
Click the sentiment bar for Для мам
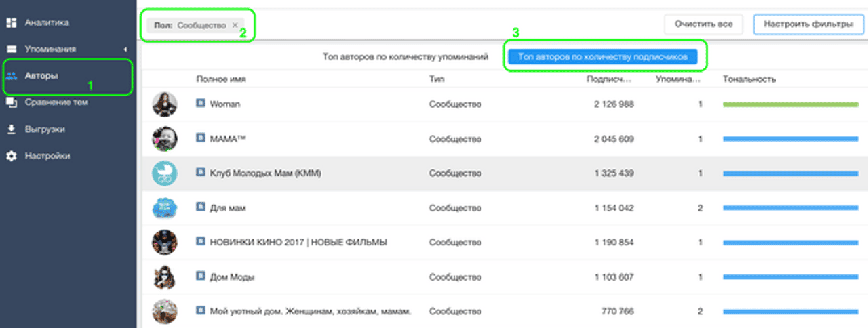791,207
